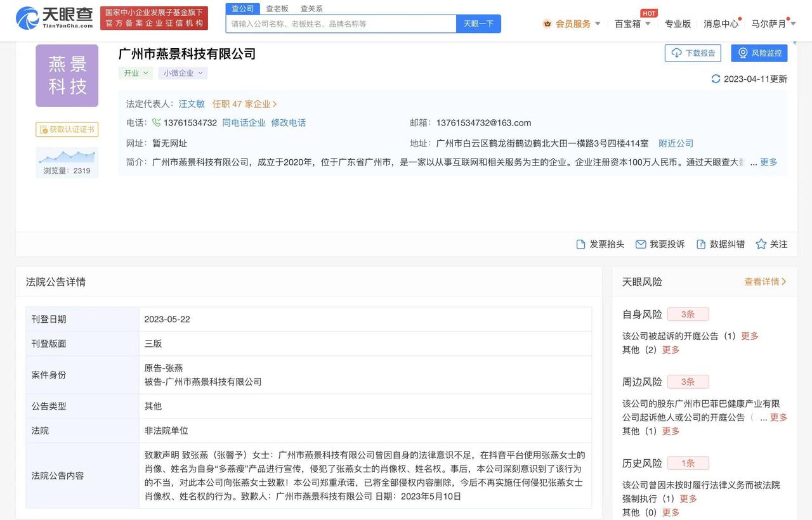
Task: Select the 查老板 search tab
Action: point(277,9)
